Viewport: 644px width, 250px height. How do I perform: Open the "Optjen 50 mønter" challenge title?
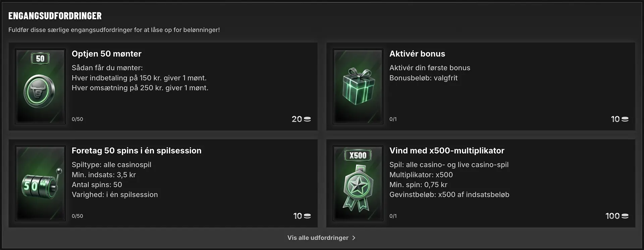tap(106, 54)
